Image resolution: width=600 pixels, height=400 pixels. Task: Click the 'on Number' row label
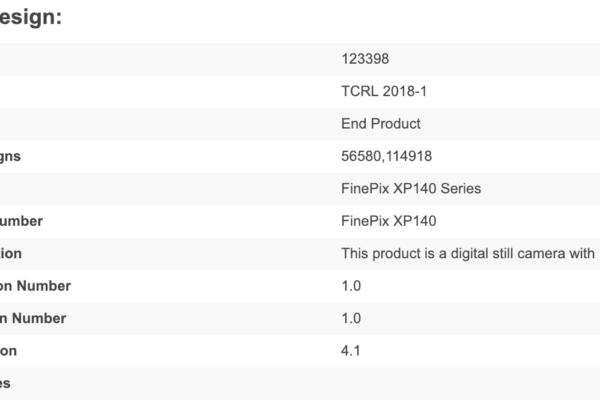click(x=35, y=286)
